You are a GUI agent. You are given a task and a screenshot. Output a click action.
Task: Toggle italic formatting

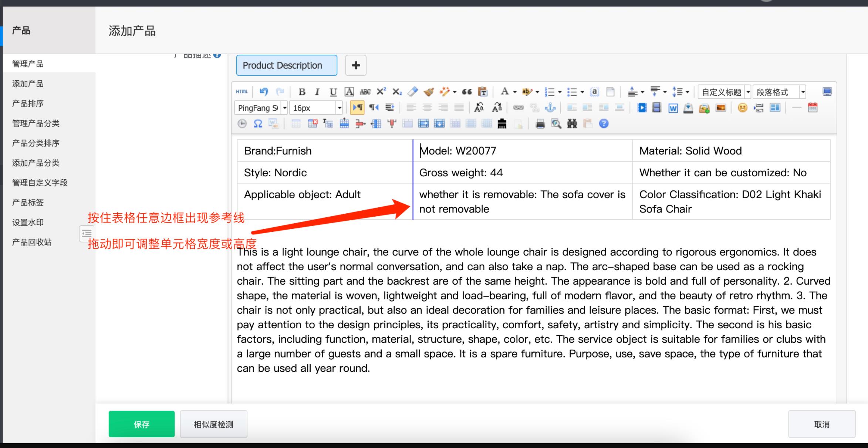[x=317, y=92]
